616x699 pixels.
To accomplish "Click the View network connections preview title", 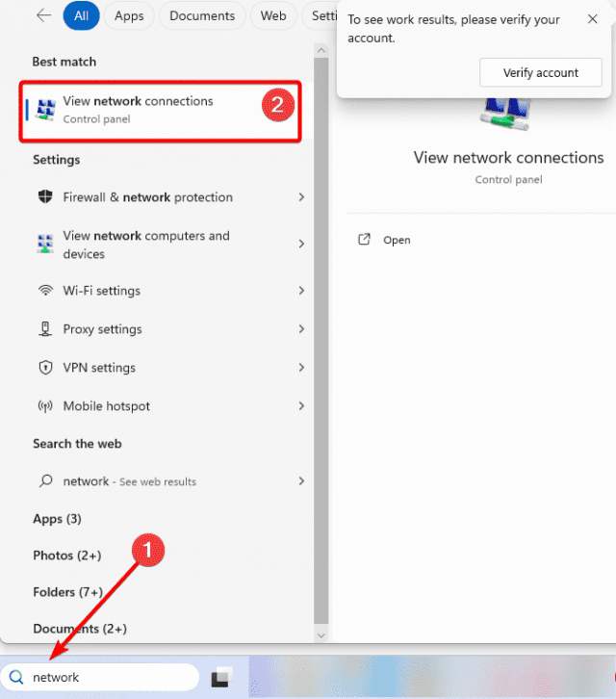I will click(x=508, y=157).
